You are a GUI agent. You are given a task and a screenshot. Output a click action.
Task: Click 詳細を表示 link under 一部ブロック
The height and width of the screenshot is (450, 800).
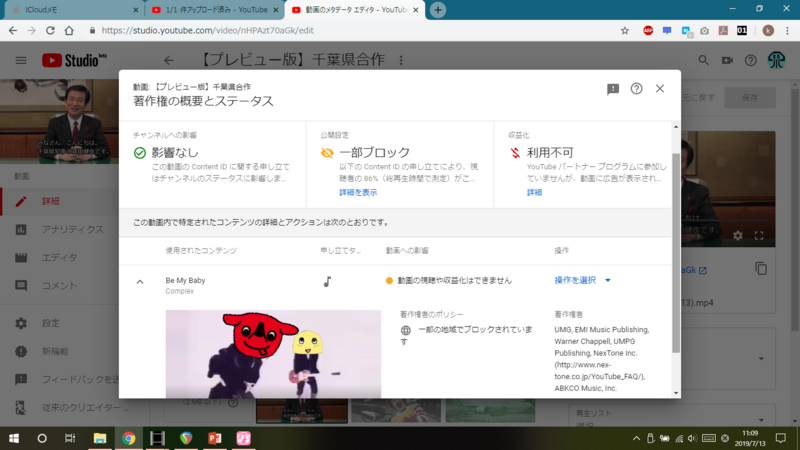[x=358, y=192]
